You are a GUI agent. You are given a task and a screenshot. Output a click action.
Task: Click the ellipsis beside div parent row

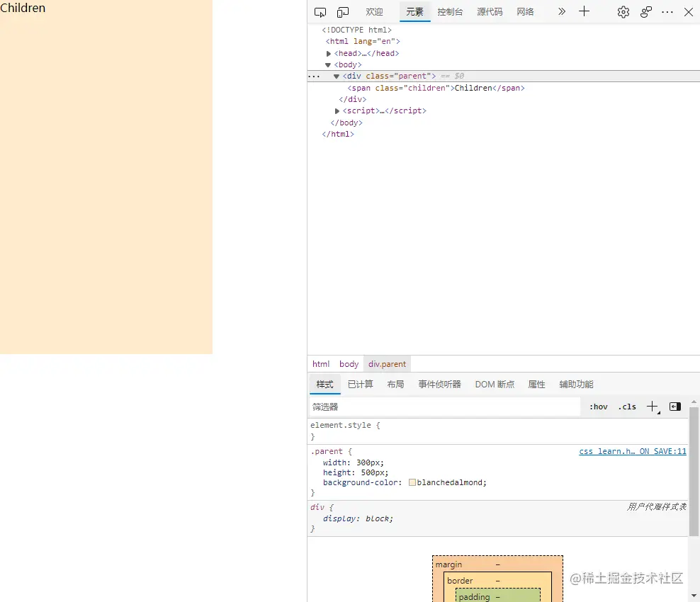(314, 76)
